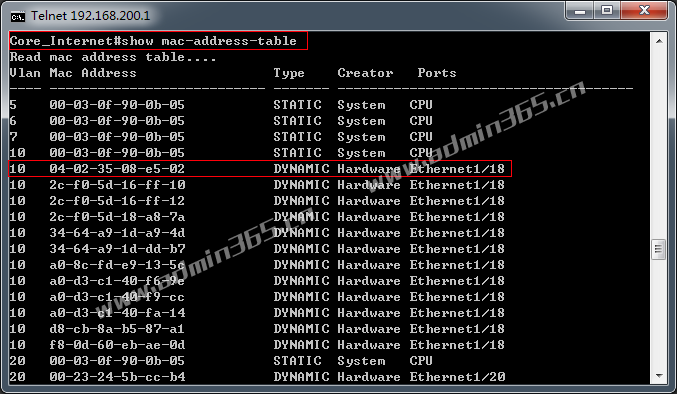Screen dimensions: 677x394
Task: Click Ethernet1/18 in the 04-02-35-08-e5-02 row
Action: tap(457, 169)
